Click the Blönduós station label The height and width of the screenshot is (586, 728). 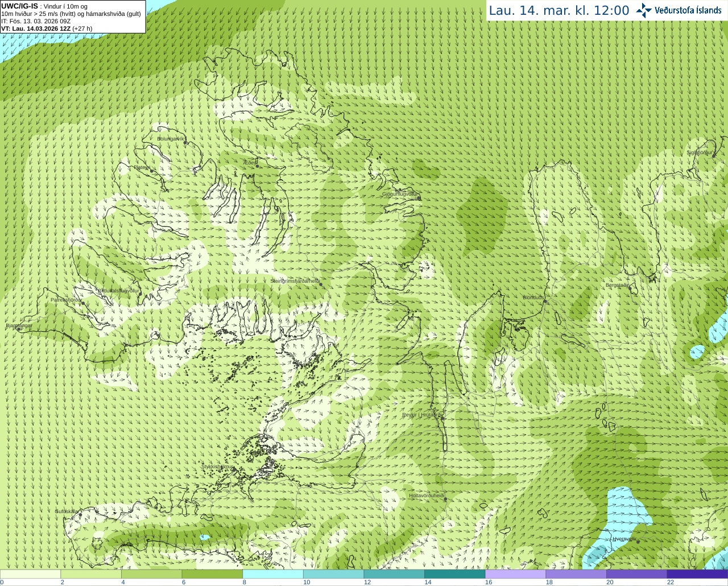click(533, 298)
